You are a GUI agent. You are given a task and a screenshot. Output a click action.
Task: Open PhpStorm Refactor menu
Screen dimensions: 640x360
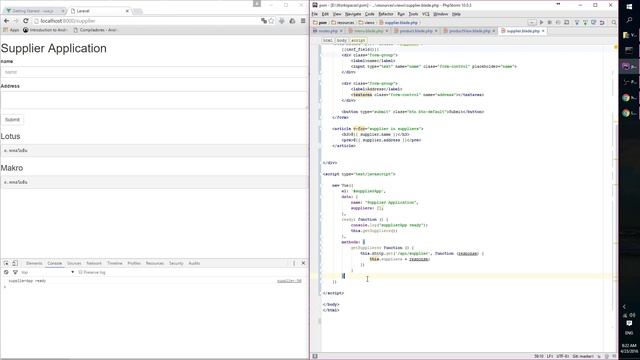point(386,14)
